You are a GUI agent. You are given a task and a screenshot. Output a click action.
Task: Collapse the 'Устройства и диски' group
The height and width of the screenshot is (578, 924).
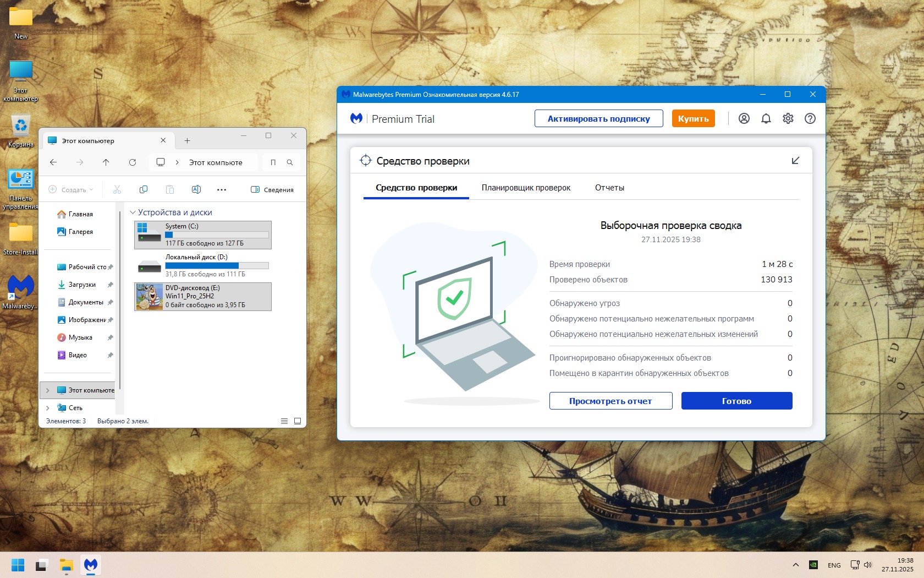(133, 212)
